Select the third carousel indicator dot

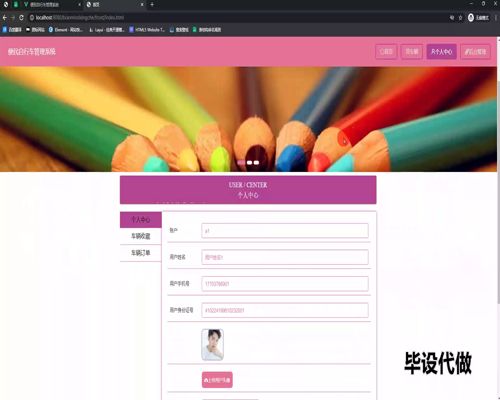pos(256,162)
